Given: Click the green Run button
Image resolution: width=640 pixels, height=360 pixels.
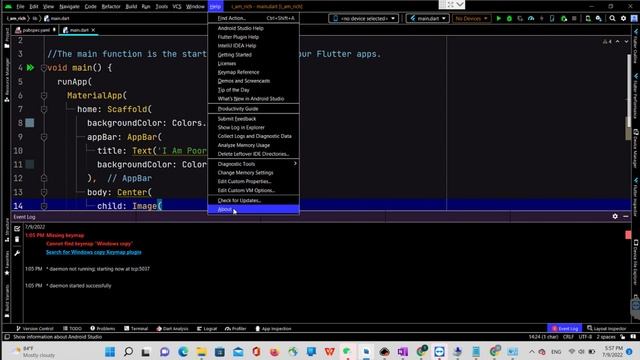Looking at the screenshot, I should tap(498, 18).
